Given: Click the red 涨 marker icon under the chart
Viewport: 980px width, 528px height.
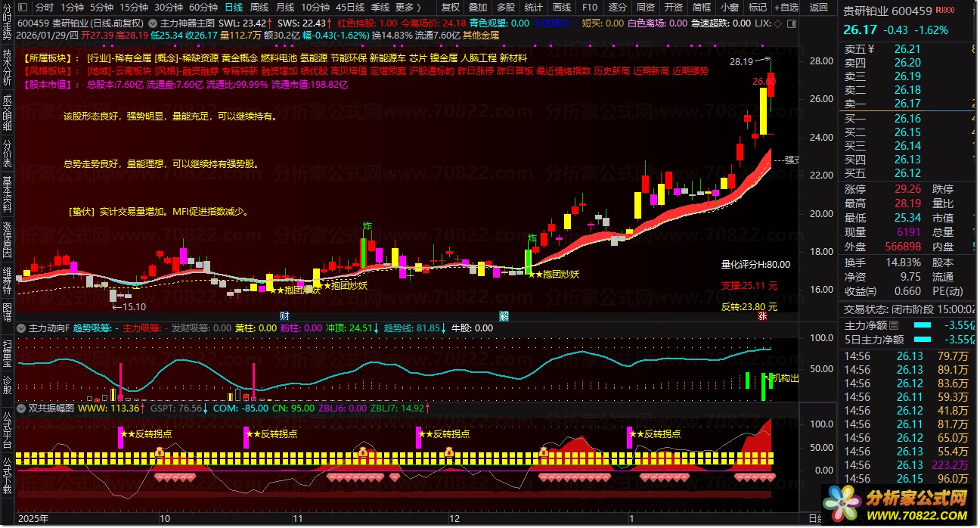Looking at the screenshot, I should tap(763, 318).
